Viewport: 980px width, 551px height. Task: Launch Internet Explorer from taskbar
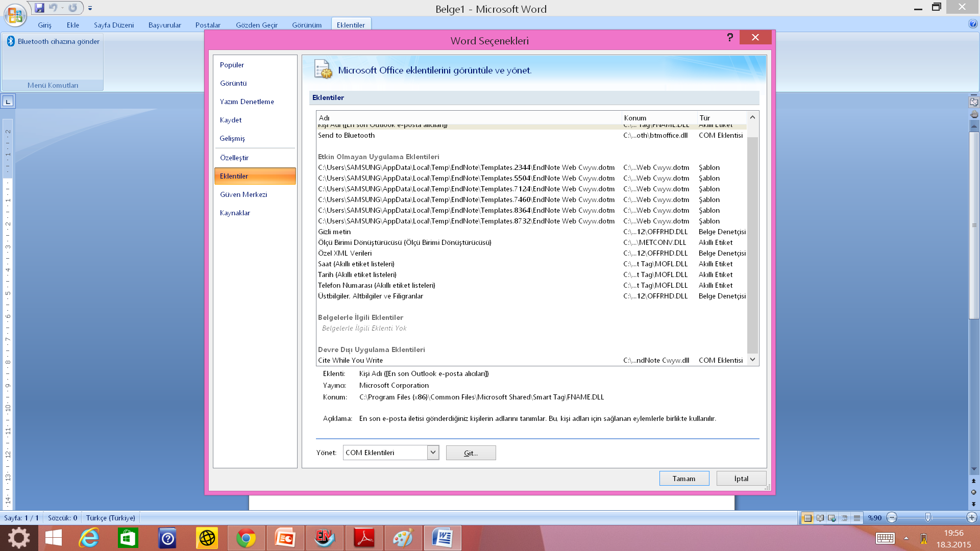(89, 538)
